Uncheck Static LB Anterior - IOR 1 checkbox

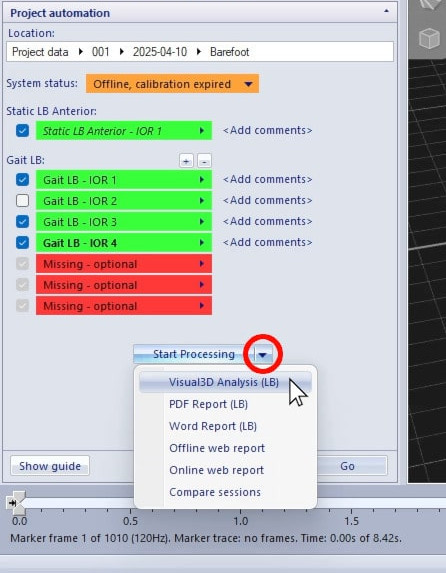tap(22, 130)
